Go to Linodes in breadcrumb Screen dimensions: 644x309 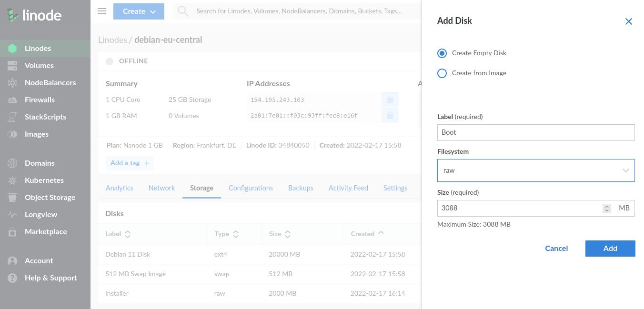[112, 40]
